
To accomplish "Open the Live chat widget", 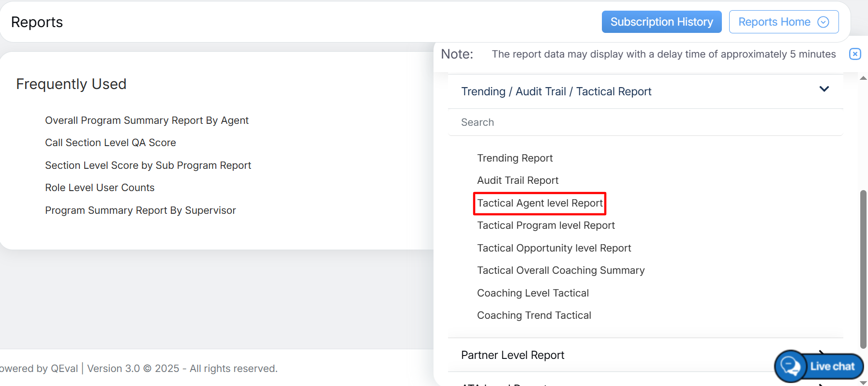I will [819, 366].
